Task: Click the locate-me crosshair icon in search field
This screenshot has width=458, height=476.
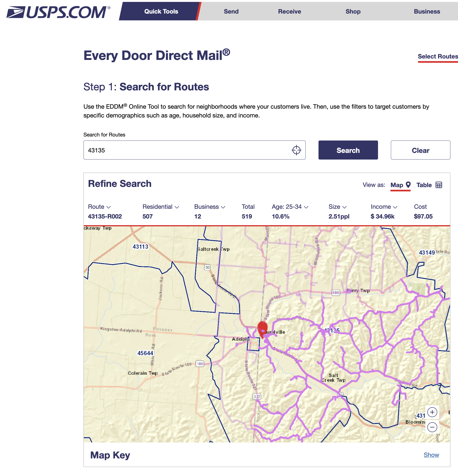Action: point(296,150)
